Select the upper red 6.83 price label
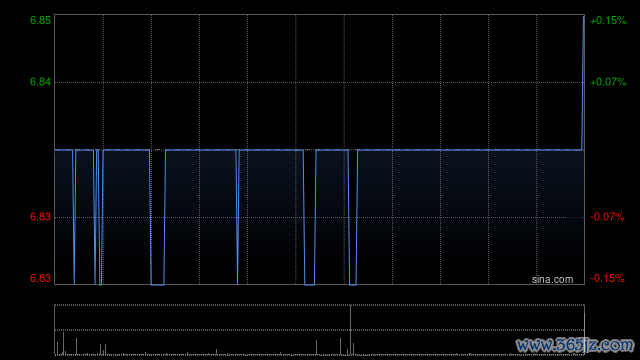 tap(40, 217)
